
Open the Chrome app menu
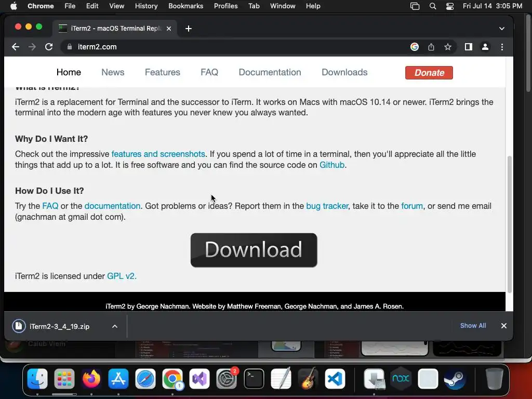pos(41,6)
